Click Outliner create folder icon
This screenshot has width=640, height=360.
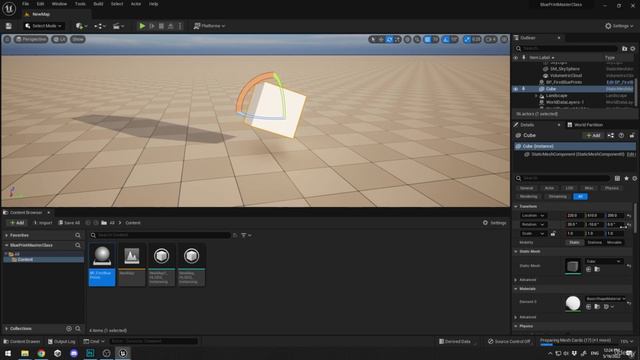[624, 49]
